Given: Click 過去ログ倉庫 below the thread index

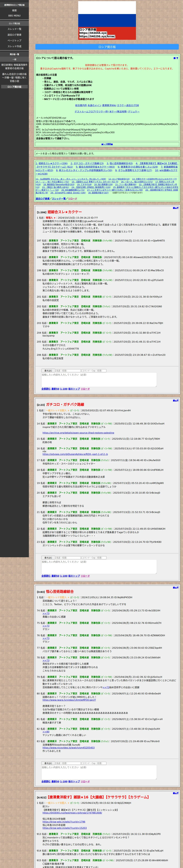Looking at the screenshot, I should [42, 198].
